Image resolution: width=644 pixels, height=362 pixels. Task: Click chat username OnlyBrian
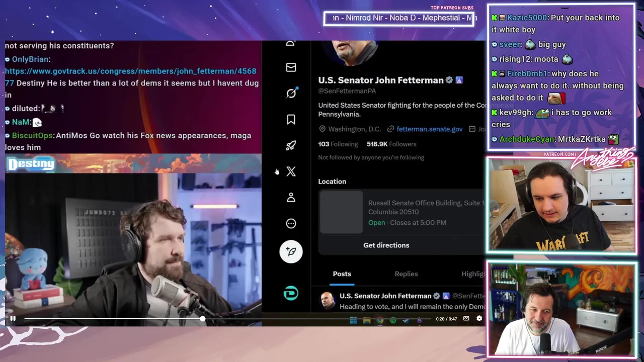pos(30,59)
